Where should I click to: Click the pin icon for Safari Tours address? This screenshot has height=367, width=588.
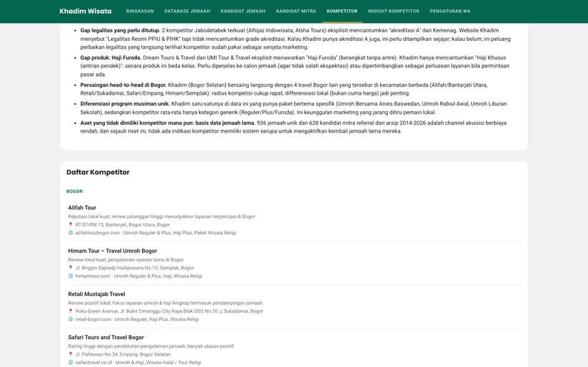[70, 354]
